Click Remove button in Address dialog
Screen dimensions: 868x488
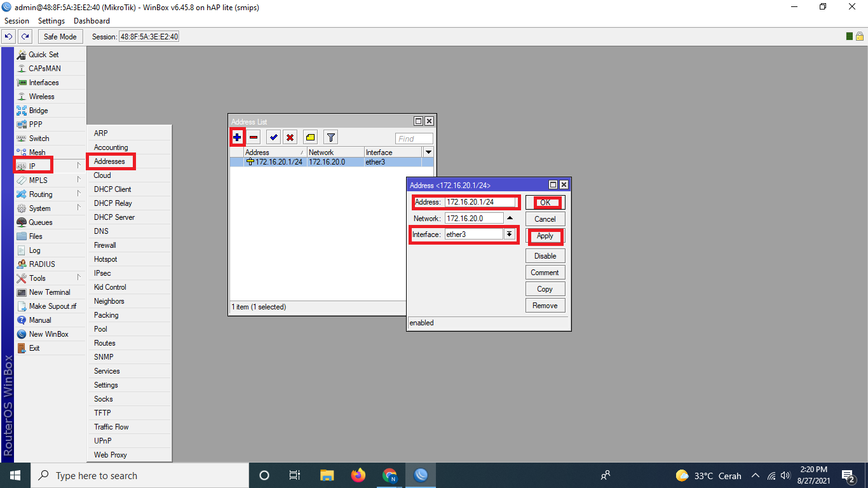[545, 306]
